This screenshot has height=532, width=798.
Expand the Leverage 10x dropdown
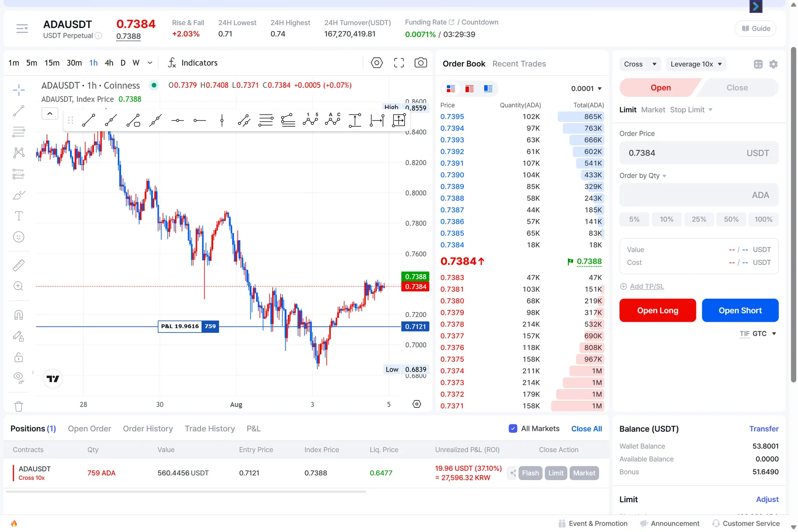(696, 64)
